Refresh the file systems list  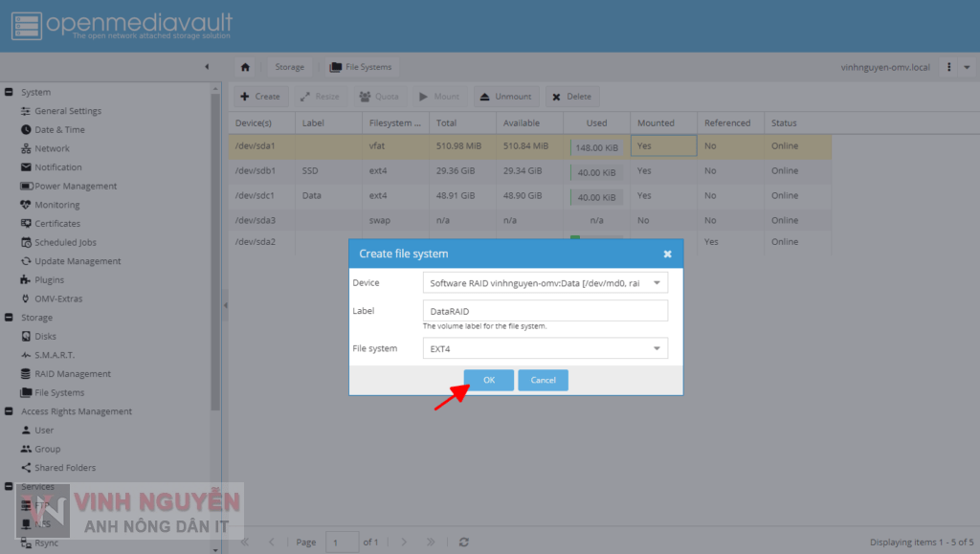(x=463, y=542)
